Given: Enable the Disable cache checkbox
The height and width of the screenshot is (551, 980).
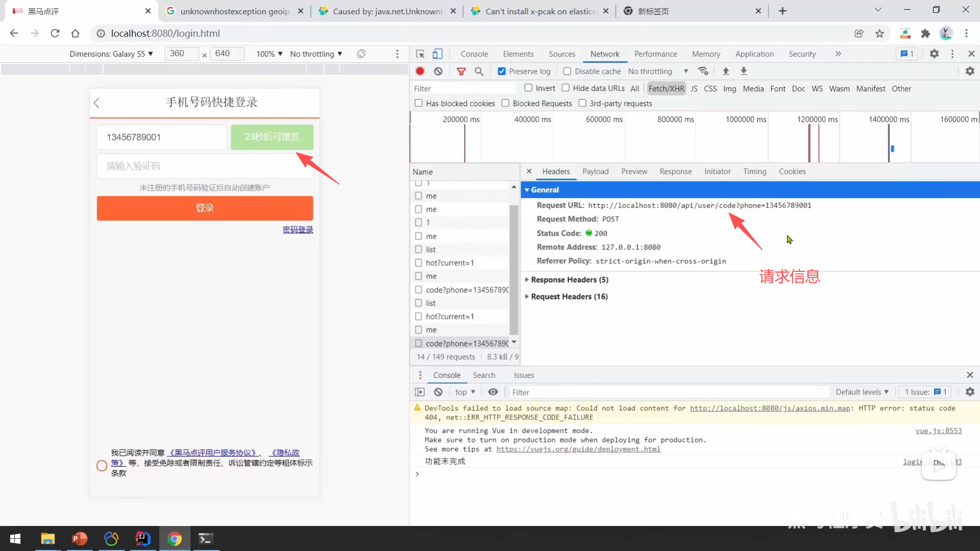Looking at the screenshot, I should 567,71.
